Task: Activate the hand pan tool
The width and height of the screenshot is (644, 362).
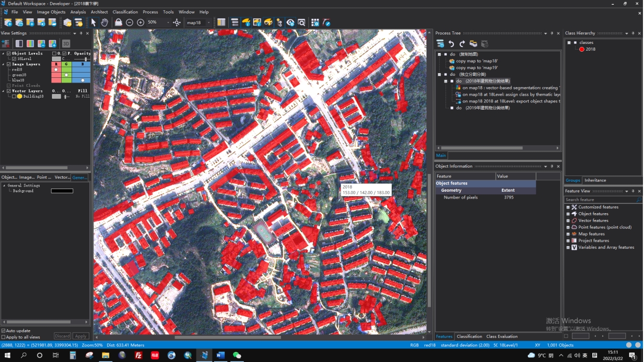Action: click(x=104, y=22)
